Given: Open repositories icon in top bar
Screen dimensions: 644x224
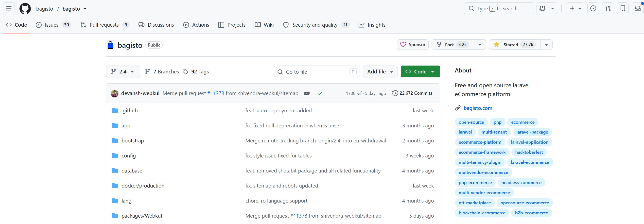Looking at the screenshot, I should 623,8.
